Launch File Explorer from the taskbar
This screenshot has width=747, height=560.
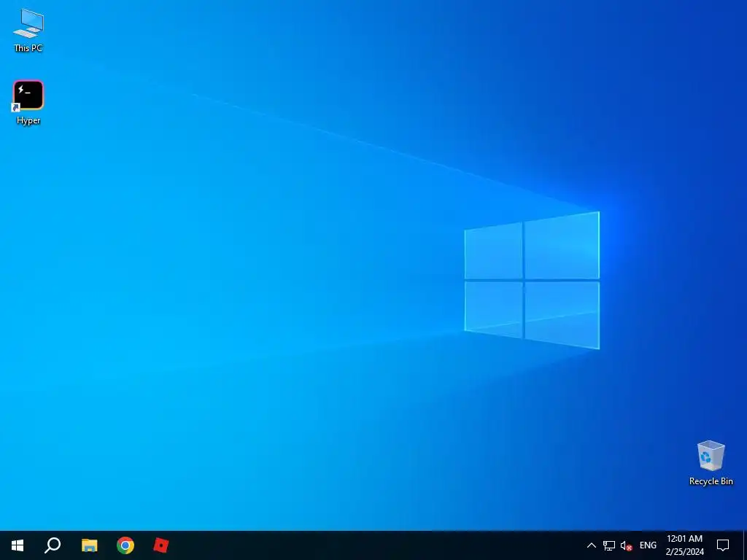click(89, 545)
